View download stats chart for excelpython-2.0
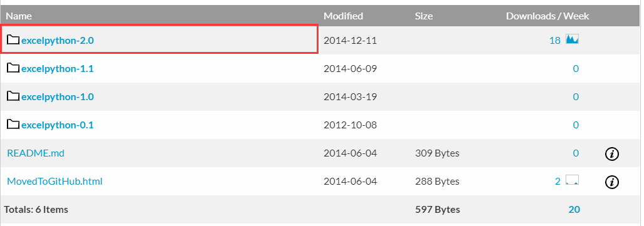644x226 pixels. coord(572,39)
